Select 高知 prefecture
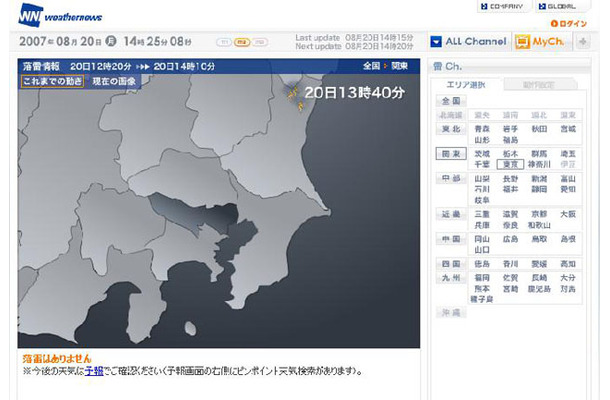The width and height of the screenshot is (610, 400). [x=568, y=264]
